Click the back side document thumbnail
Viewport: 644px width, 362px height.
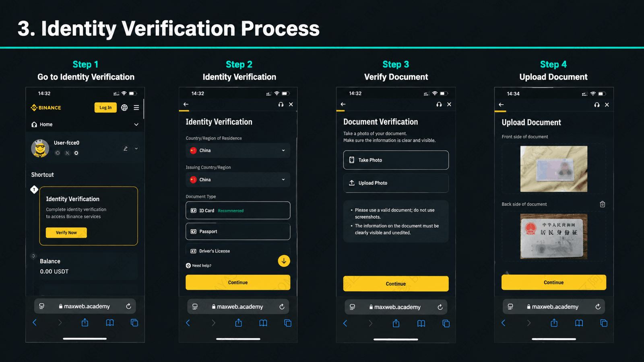[554, 236]
